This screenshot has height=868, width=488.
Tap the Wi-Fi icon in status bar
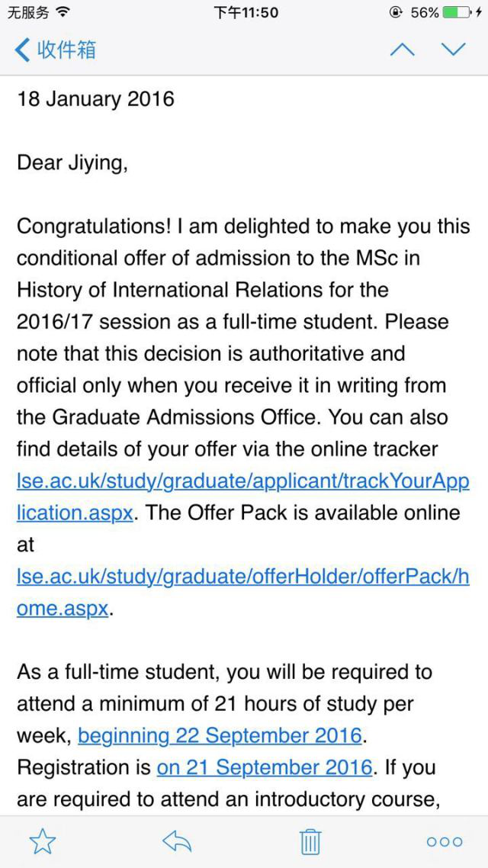click(63, 12)
